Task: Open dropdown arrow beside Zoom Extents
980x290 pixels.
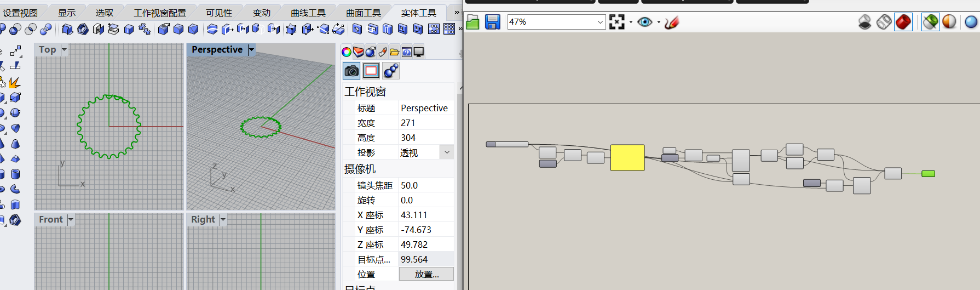Action: (x=631, y=22)
